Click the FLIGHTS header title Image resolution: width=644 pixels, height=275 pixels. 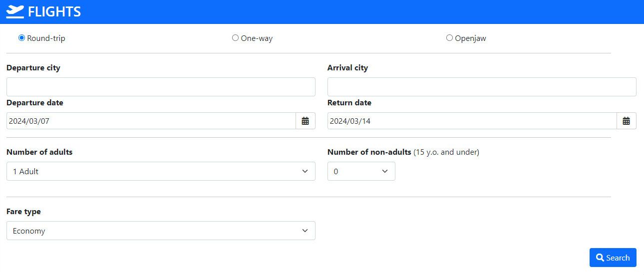(54, 11)
